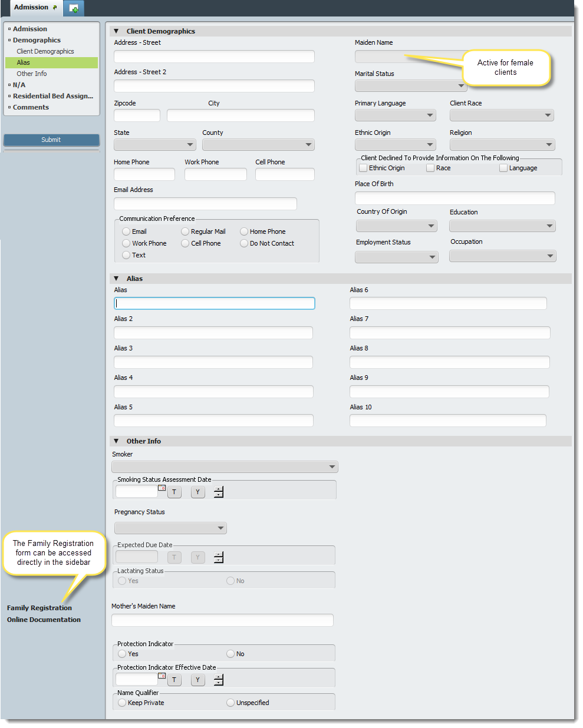Open the Marital Status dropdown
The height and width of the screenshot is (728, 583).
411,86
